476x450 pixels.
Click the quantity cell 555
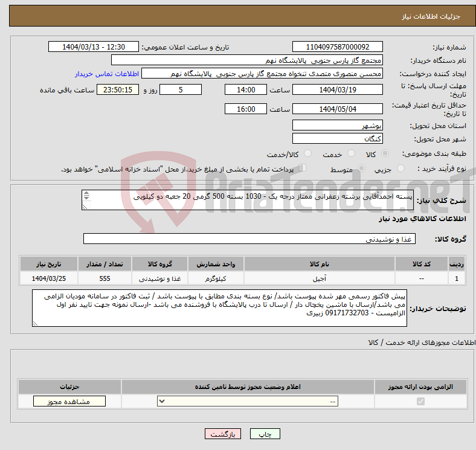click(x=105, y=278)
